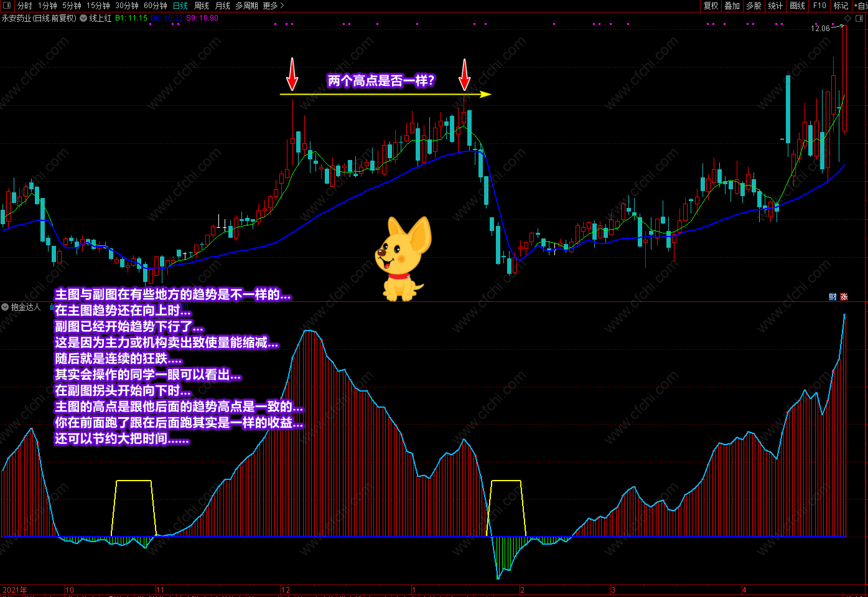Select the 60分钟 period tab
The image size is (868, 597).
pyautogui.click(x=156, y=6)
